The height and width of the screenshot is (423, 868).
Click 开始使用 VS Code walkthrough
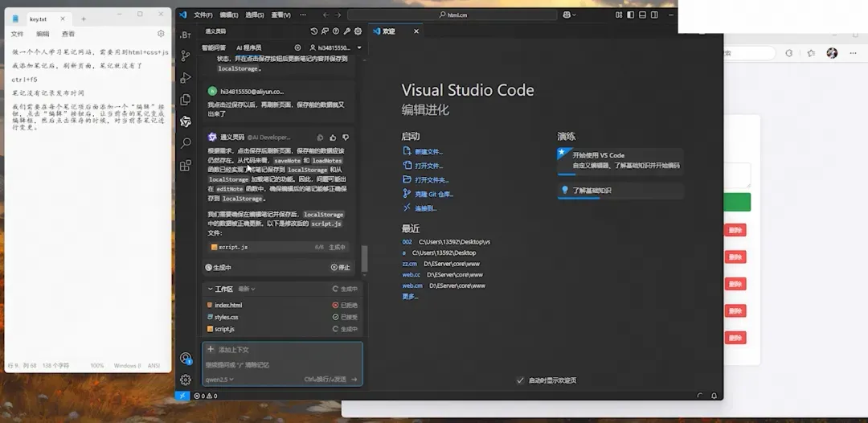tap(620, 161)
